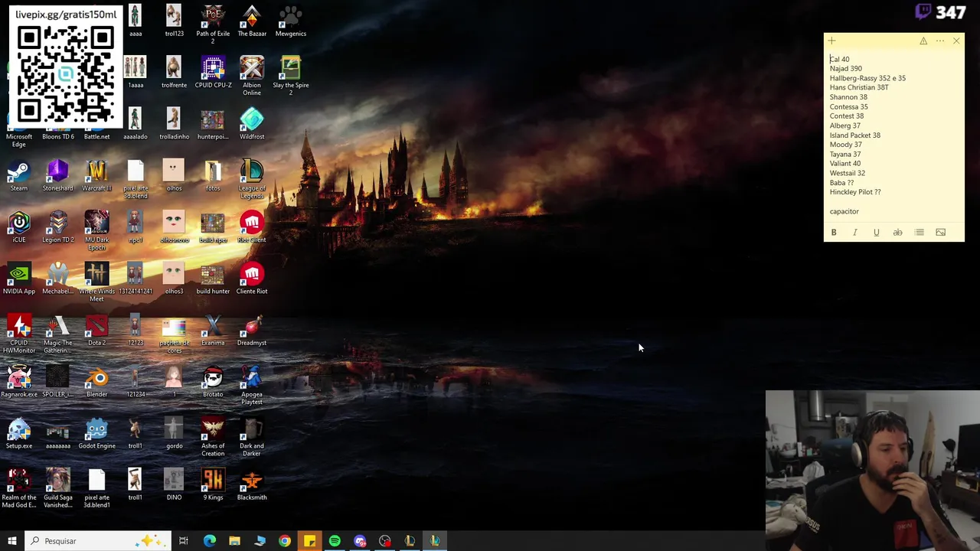Select the Dreadmyst desktop icon
Viewport: 980px width, 551px height.
pos(252,330)
